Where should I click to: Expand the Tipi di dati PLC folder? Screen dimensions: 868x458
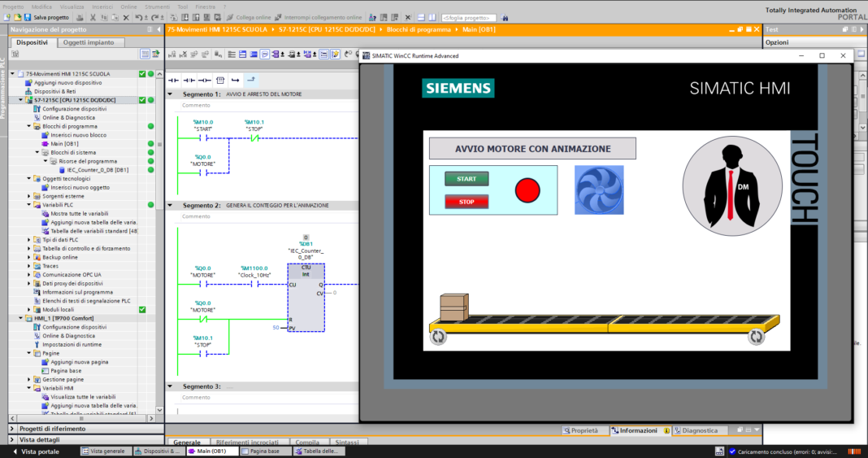point(29,240)
